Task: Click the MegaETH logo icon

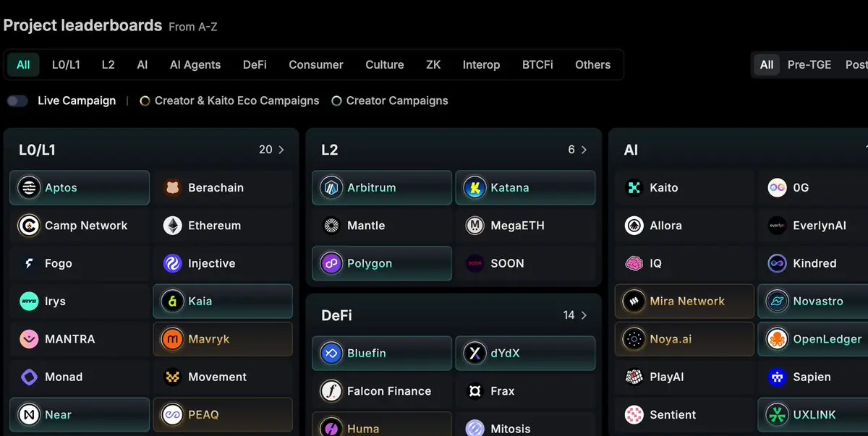Action: pos(475,226)
